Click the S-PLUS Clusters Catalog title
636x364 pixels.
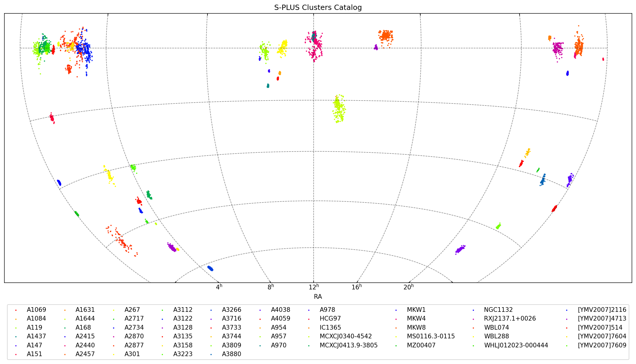pyautogui.click(x=318, y=8)
